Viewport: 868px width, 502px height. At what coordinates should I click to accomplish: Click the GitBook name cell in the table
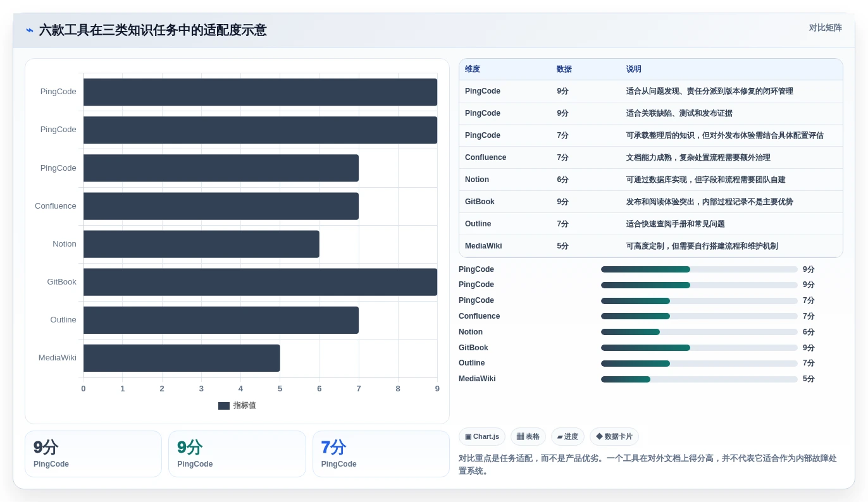(x=480, y=202)
